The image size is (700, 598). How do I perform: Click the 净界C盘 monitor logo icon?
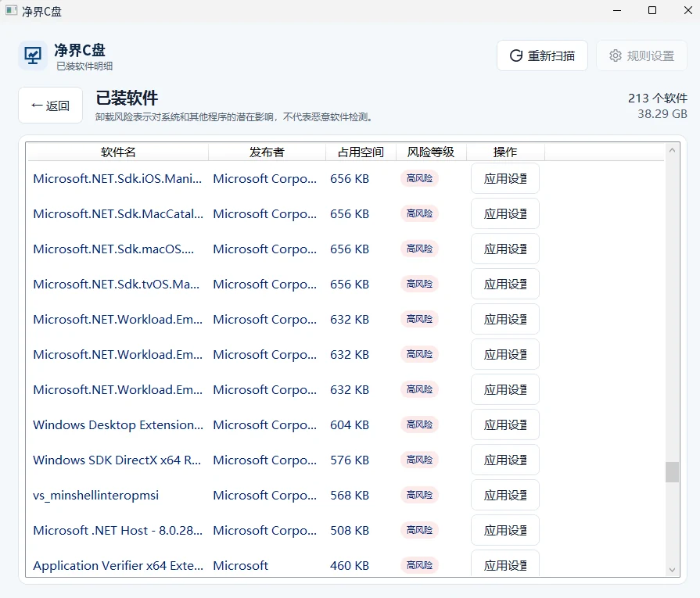(33, 56)
